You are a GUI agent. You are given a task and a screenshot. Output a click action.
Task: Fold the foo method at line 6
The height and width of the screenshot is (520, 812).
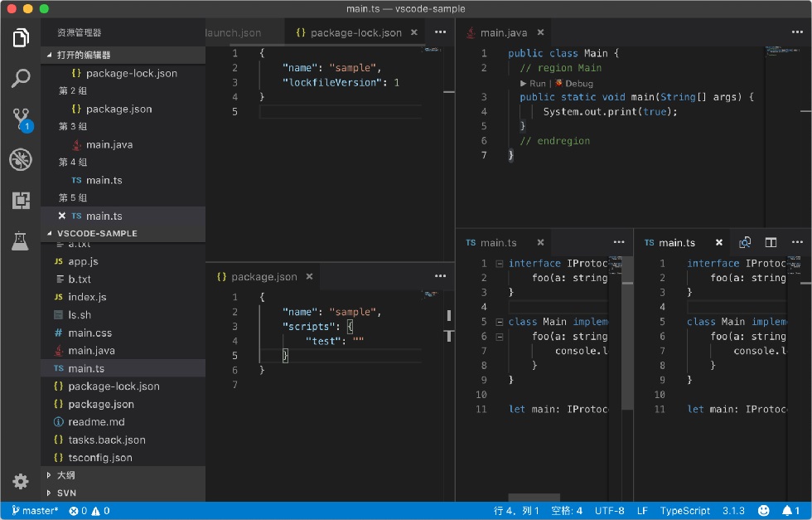tap(499, 337)
